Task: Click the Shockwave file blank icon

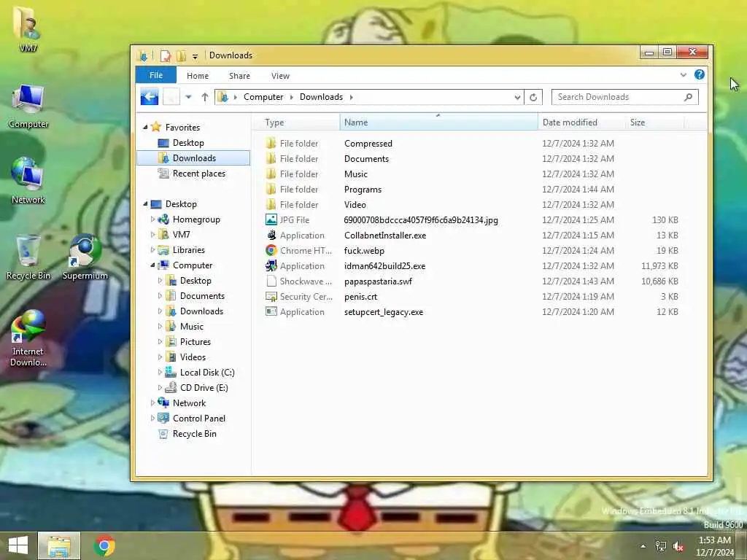Action: 271,281
